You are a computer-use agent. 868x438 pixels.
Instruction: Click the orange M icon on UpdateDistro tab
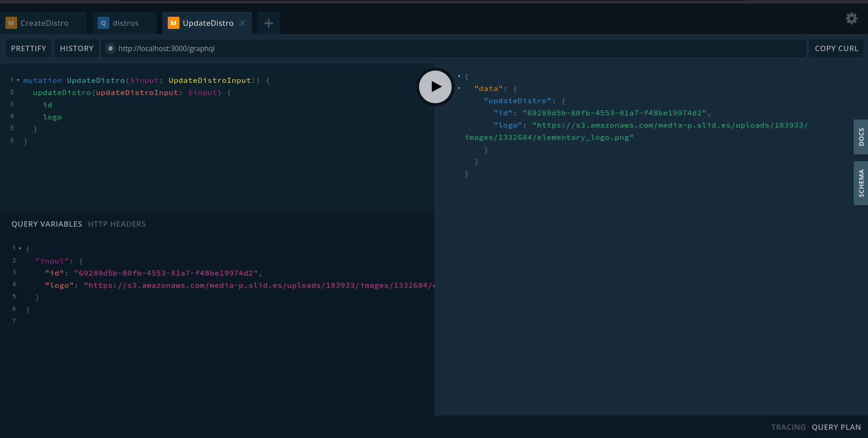174,23
